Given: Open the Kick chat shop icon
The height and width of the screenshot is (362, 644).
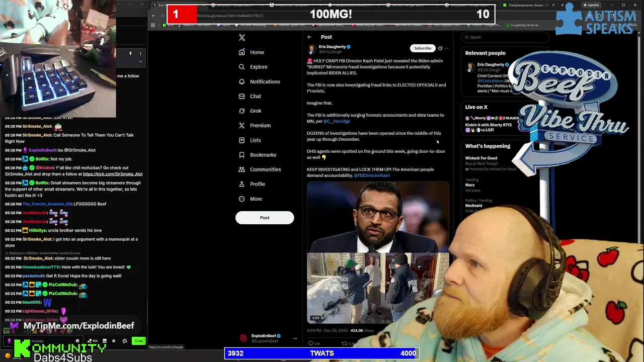Looking at the screenshot, I should [105, 341].
